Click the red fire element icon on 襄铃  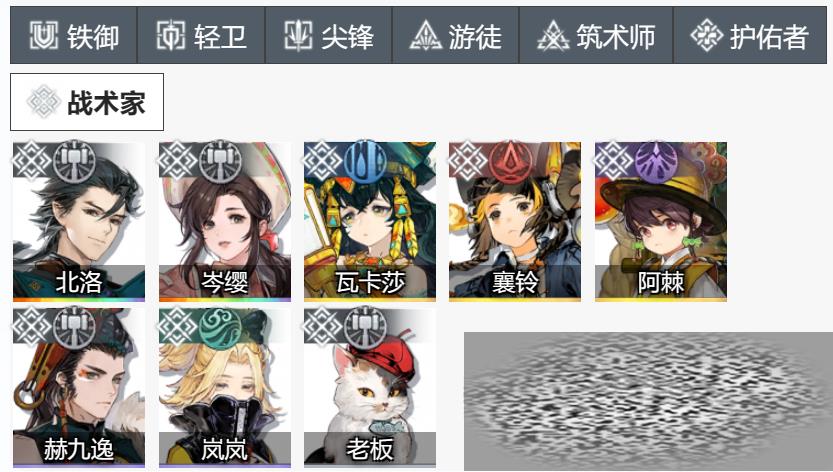tap(510, 161)
